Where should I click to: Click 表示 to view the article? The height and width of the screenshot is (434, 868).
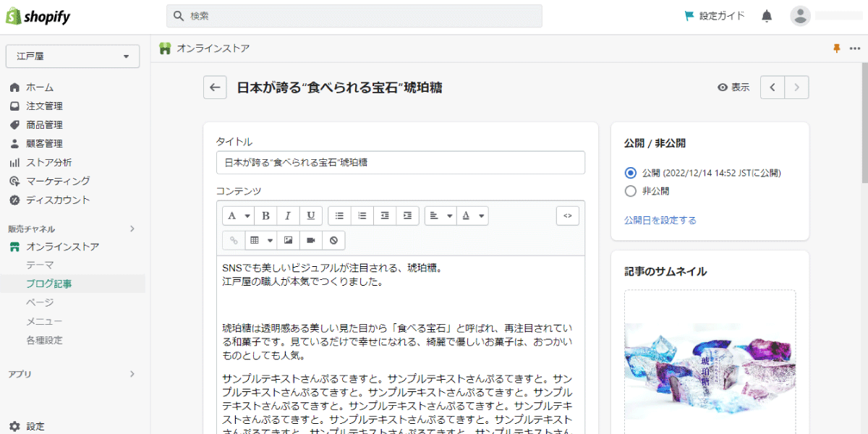733,88
